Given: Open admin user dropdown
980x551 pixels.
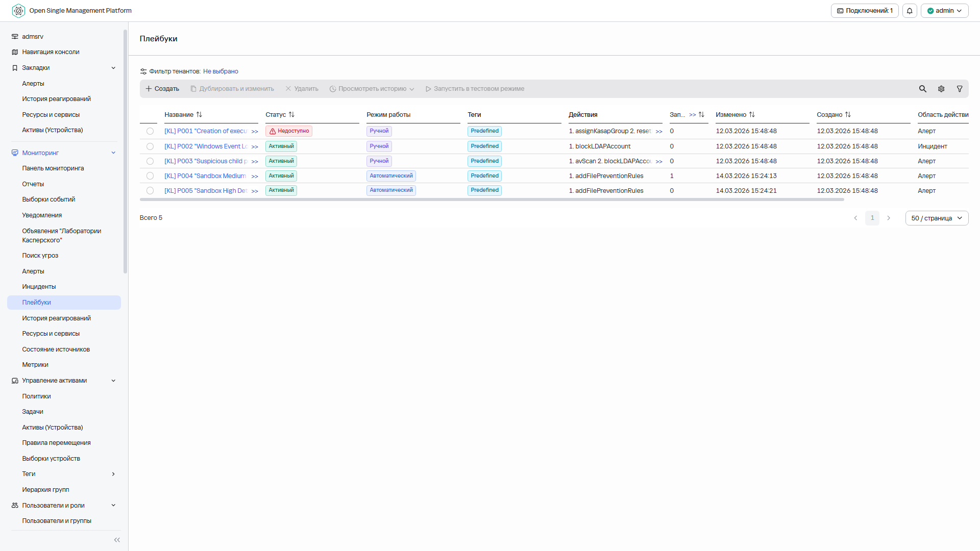Looking at the screenshot, I should 944,11.
